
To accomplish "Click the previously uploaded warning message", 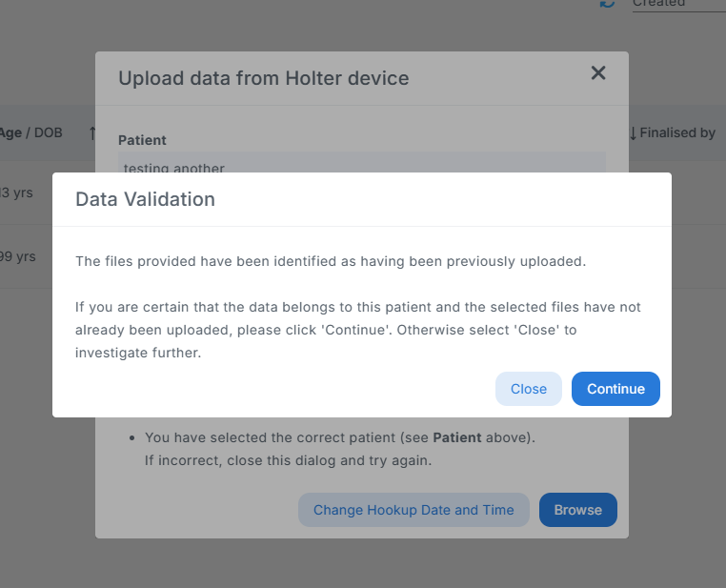I will point(331,261).
